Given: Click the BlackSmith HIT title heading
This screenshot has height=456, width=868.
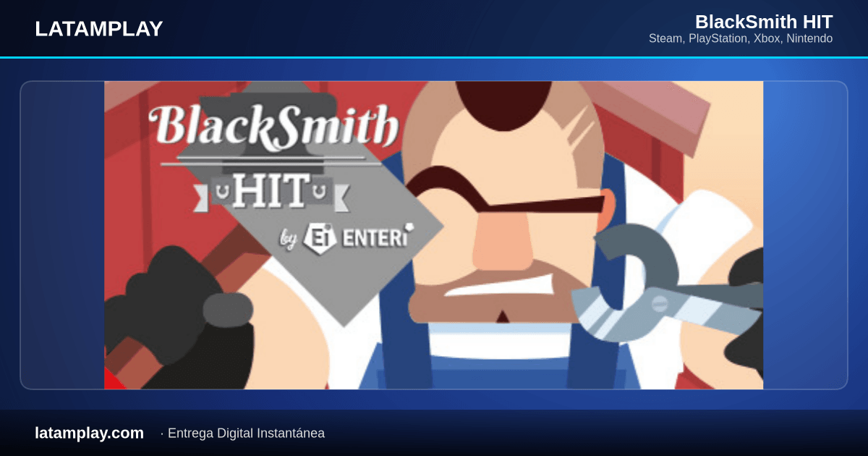Looking at the screenshot, I should tap(764, 22).
